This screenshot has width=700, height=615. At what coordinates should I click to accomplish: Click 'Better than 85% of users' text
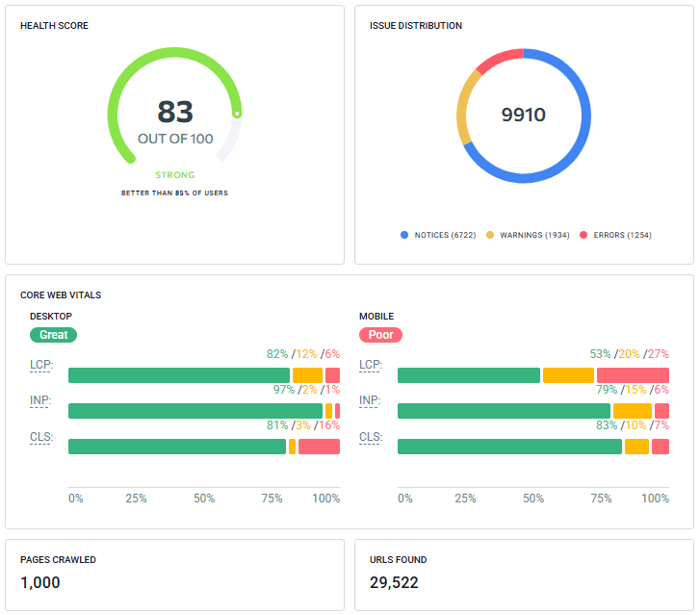pyautogui.click(x=174, y=192)
